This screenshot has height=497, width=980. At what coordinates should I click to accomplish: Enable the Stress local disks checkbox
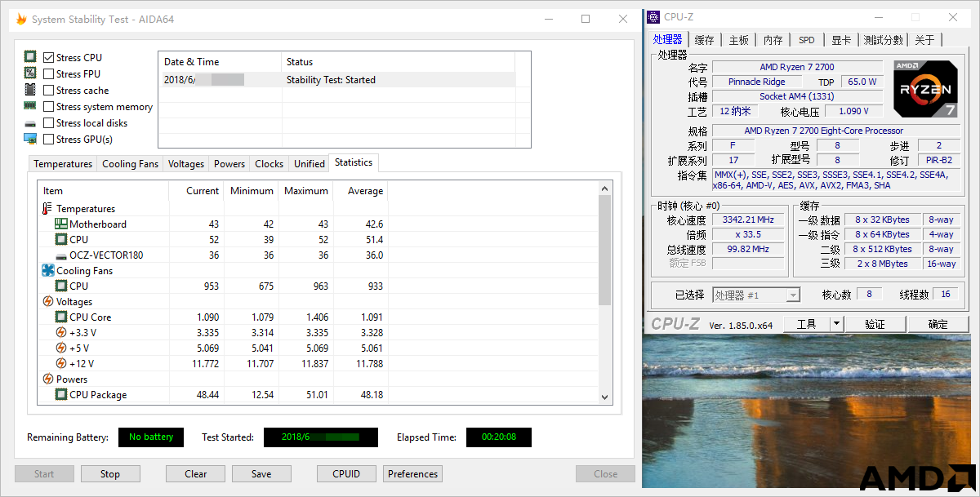tap(49, 122)
